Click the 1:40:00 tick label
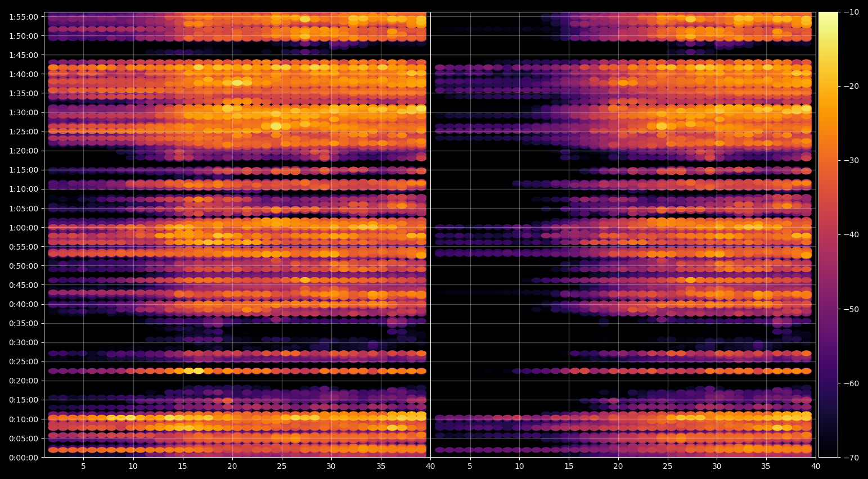This screenshot has height=479, width=868. pyautogui.click(x=24, y=74)
